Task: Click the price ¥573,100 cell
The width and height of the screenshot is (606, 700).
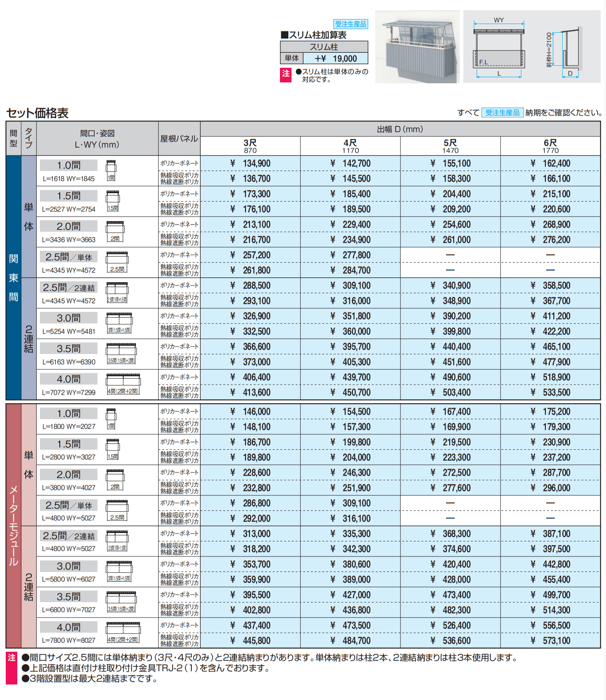Action: pos(550,641)
